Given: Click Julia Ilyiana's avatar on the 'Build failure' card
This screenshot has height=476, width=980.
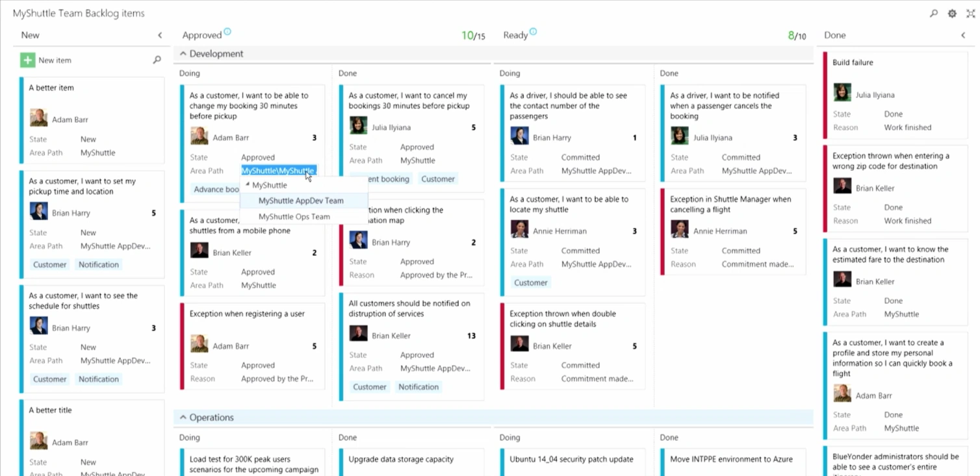Looking at the screenshot, I should pyautogui.click(x=842, y=92).
